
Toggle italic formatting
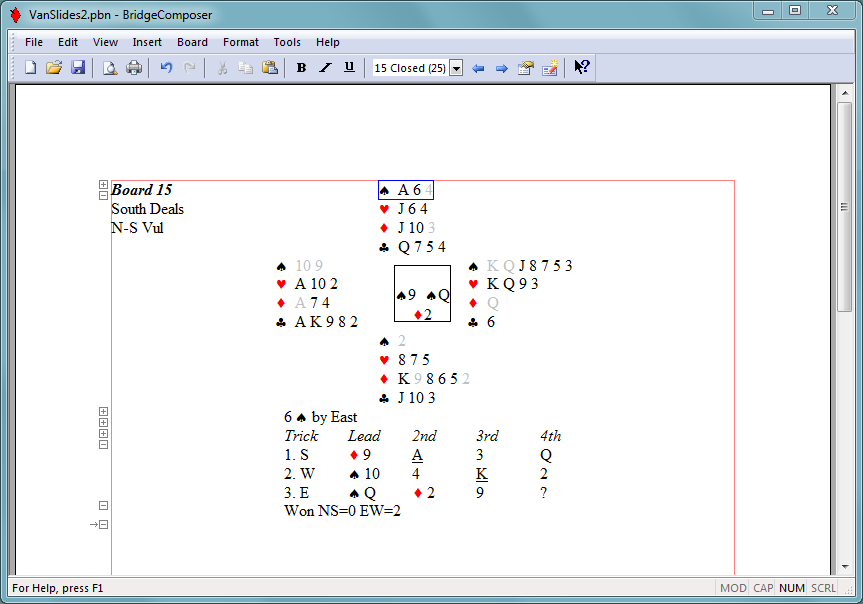pos(325,68)
